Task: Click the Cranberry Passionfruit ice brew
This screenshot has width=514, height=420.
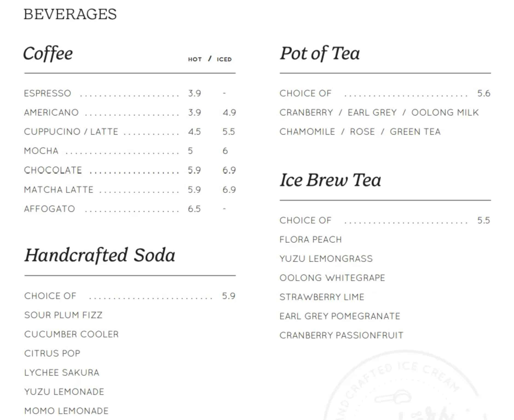Action: pos(341,335)
